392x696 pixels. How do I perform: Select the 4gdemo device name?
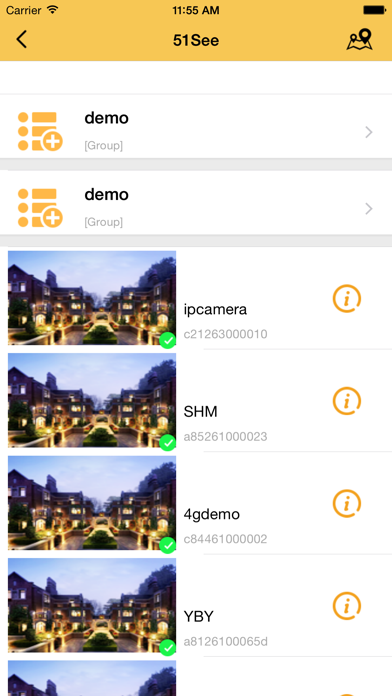[x=212, y=514]
